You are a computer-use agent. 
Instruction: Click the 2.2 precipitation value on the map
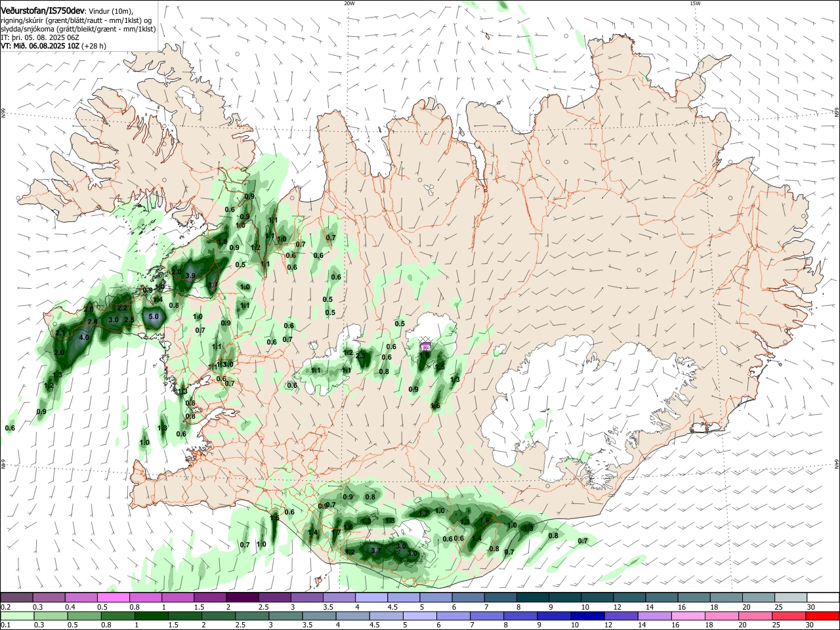click(122, 308)
